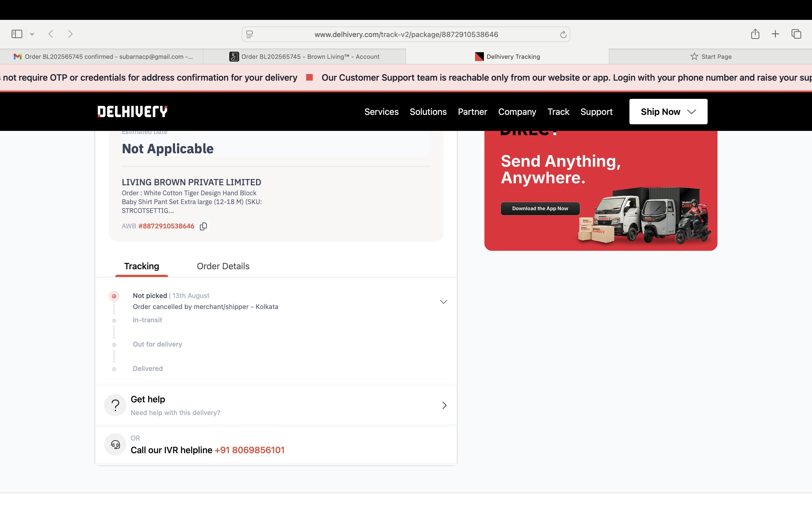Screen dimensions: 812x528
Task: Open the Share icon in Safari toolbar
Action: (x=755, y=34)
